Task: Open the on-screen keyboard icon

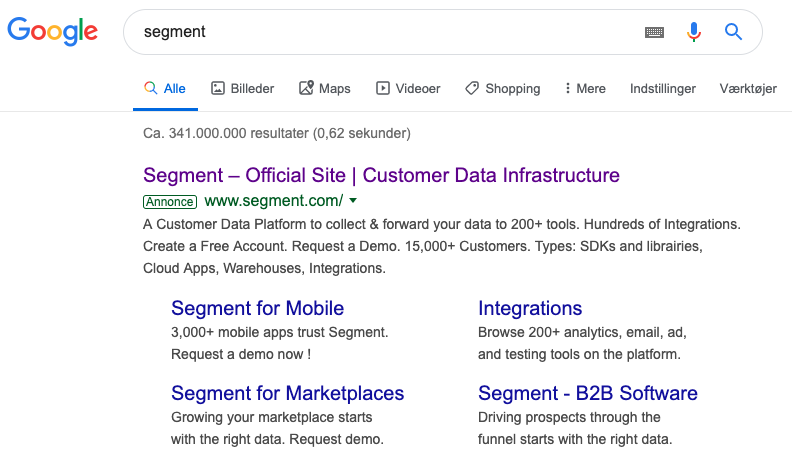Action: pyautogui.click(x=654, y=32)
